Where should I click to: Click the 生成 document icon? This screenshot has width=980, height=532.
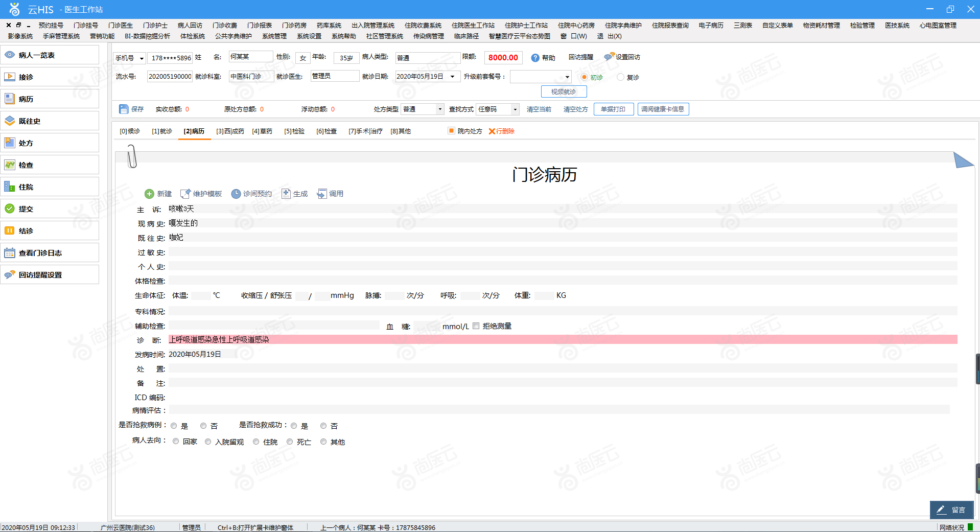[286, 194]
